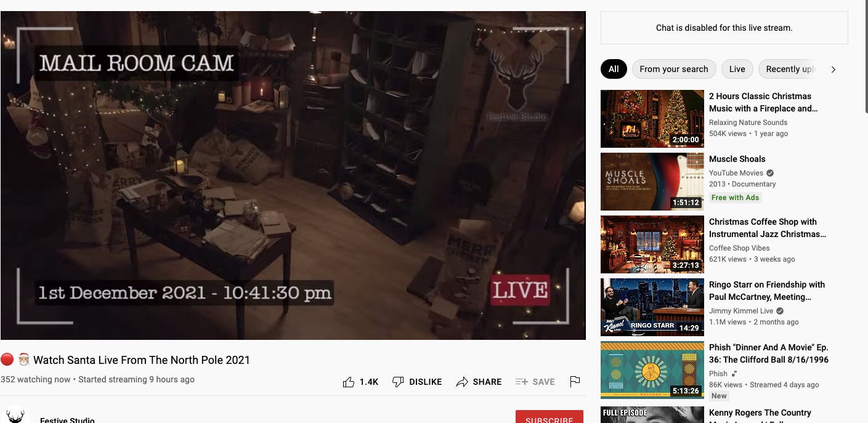The width and height of the screenshot is (868, 423).
Task: Select the All filter chip
Action: [614, 69]
